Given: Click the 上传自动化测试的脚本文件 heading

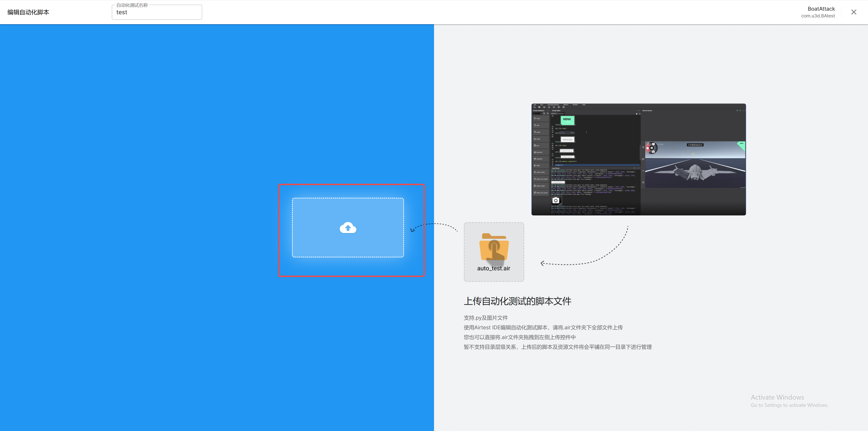Looking at the screenshot, I should 517,301.
